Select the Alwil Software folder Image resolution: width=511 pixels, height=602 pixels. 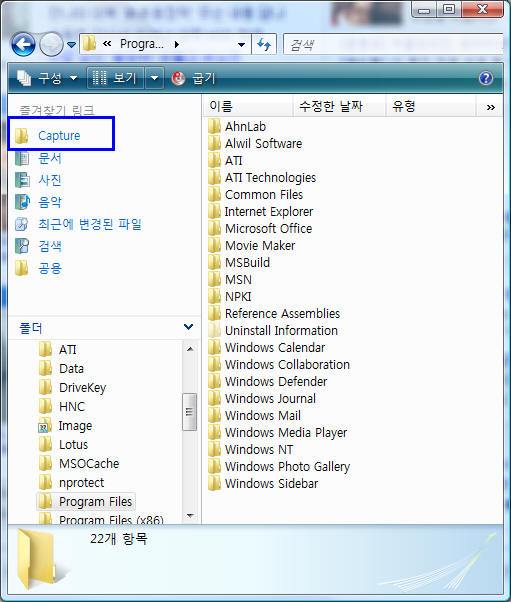255,144
